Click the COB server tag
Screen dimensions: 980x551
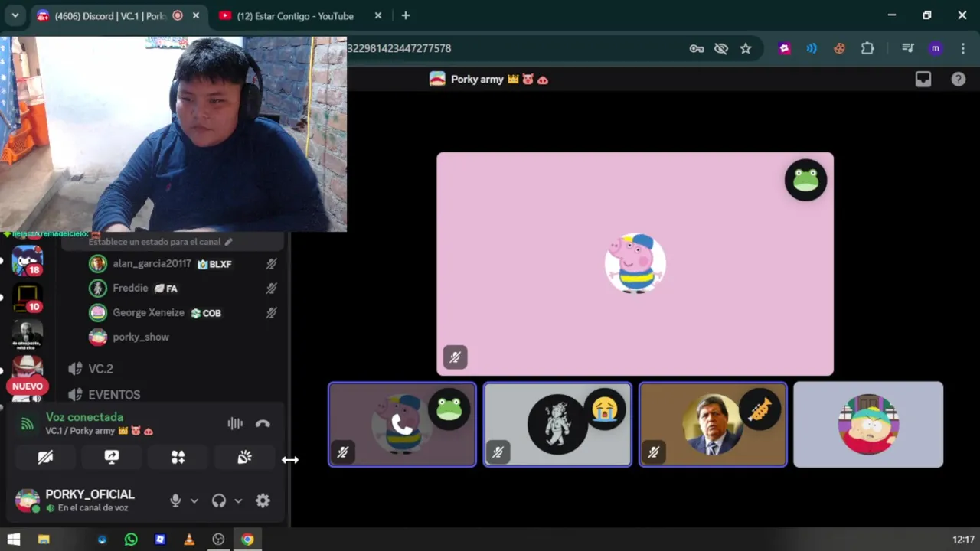[x=206, y=313]
